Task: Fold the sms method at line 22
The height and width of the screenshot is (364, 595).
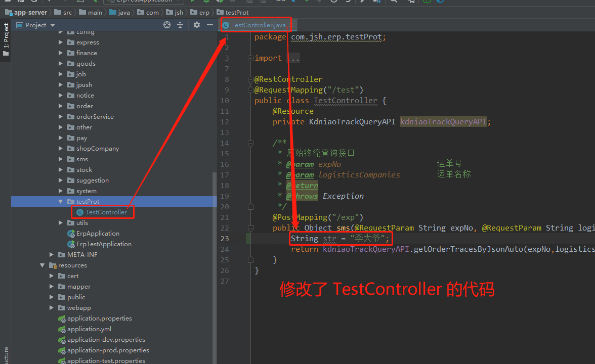Action: coord(250,229)
